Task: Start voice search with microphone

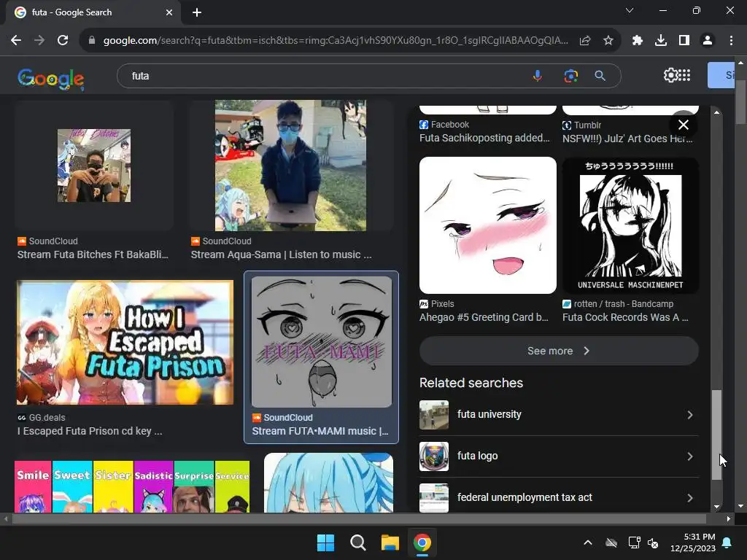Action: point(538,76)
